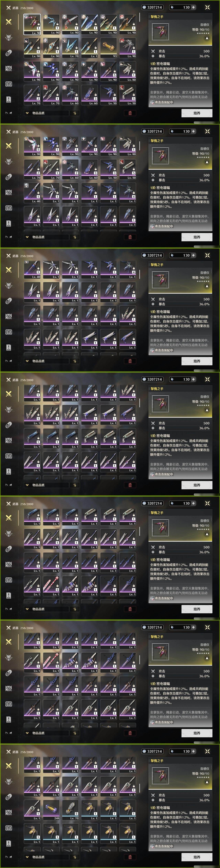Toggle sort order arrows in top screenshot
Viewport: 220px width, 868px height.
click(75, 113)
